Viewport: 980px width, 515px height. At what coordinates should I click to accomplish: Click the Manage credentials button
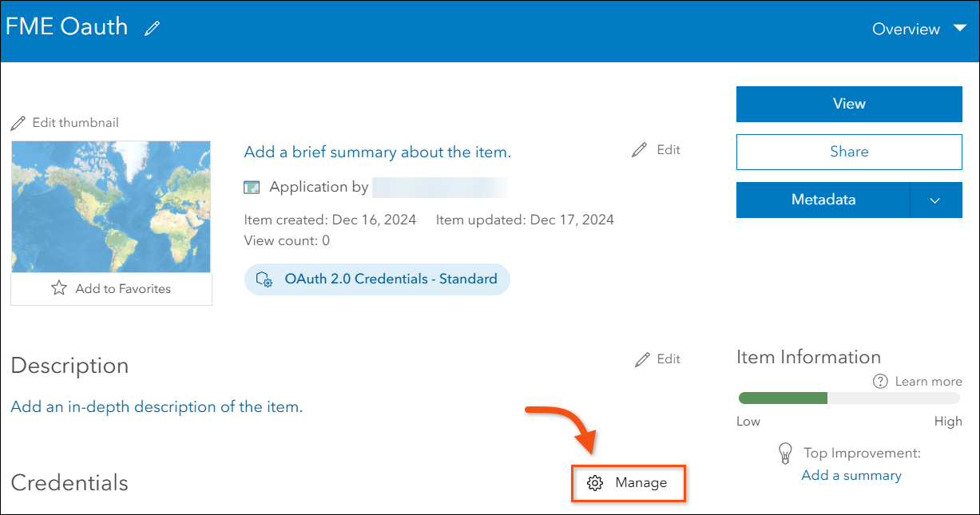[629, 483]
